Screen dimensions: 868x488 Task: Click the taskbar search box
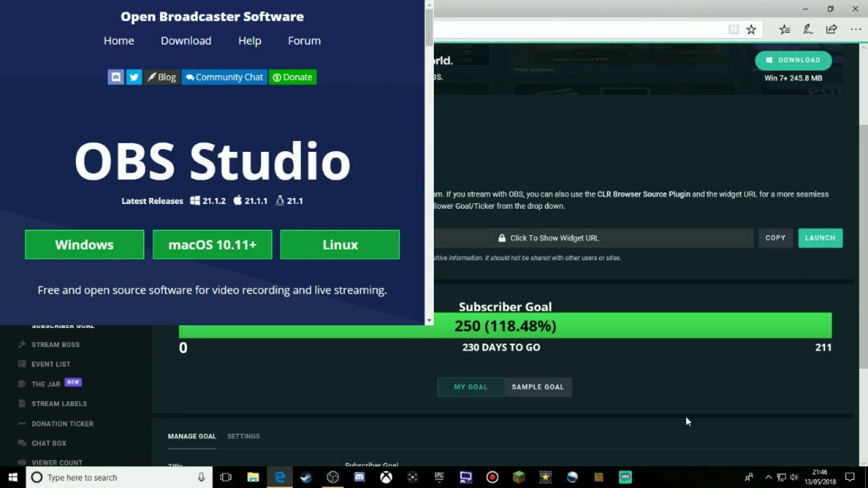click(119, 477)
